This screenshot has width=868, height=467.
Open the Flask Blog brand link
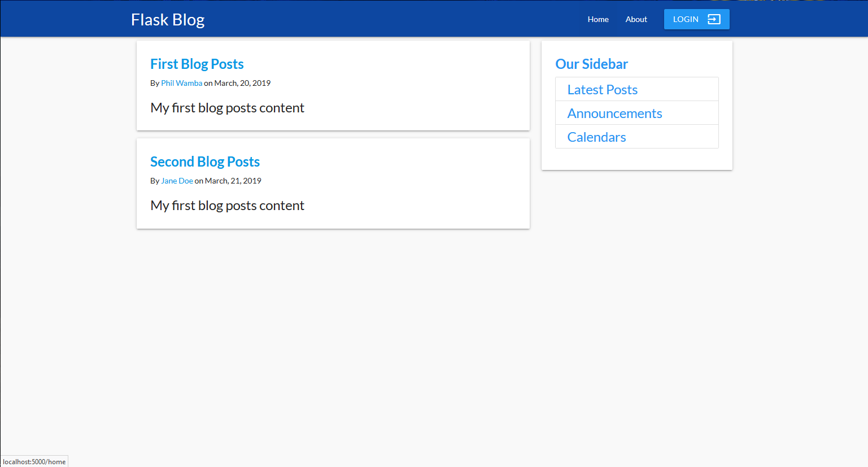pyautogui.click(x=168, y=20)
